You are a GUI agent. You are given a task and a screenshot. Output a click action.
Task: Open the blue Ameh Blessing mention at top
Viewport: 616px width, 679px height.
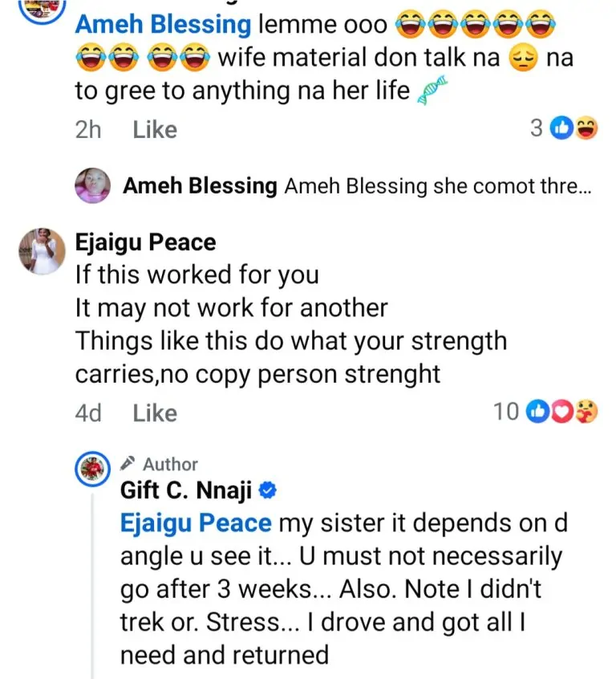163,24
